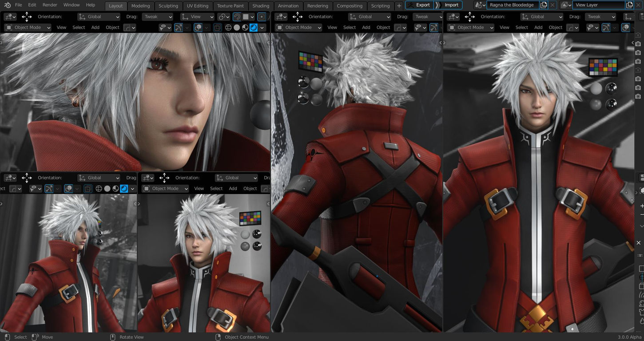
Task: Toggle gizmos in the top-left viewport
Action: click(x=178, y=28)
